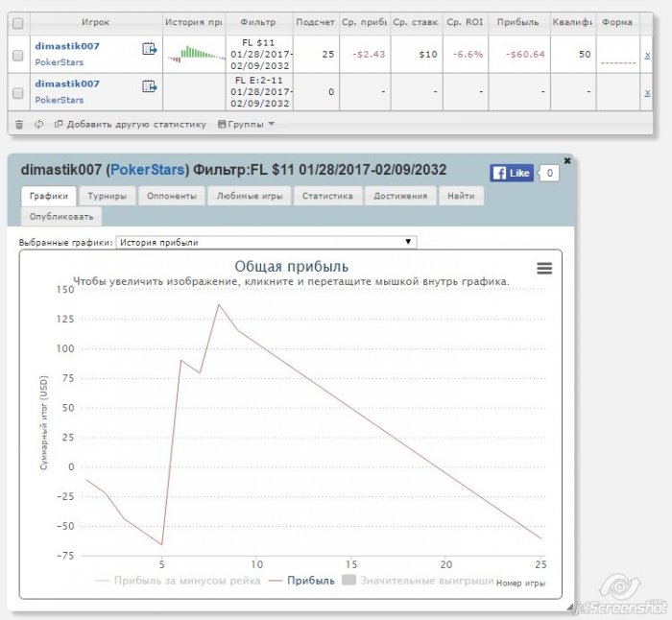The width and height of the screenshot is (672, 620).
Task: Open the Группы dropdown
Action: 246,124
